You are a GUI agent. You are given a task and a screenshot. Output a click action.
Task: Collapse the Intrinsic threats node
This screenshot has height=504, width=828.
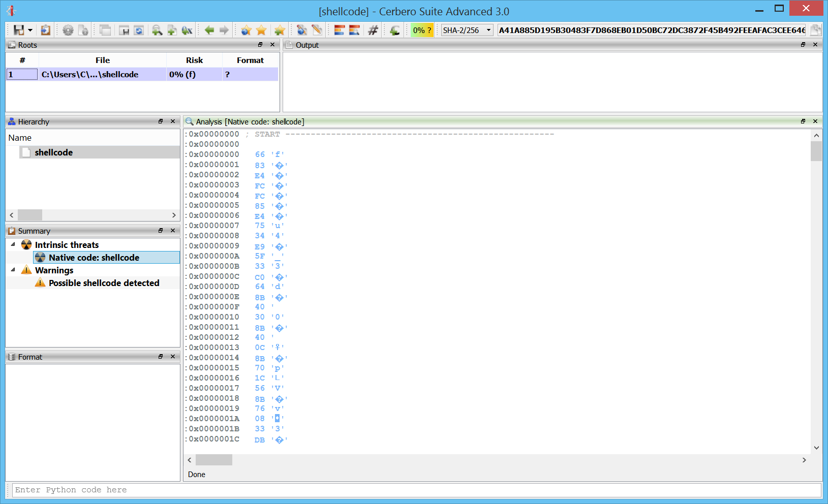pyautogui.click(x=13, y=244)
